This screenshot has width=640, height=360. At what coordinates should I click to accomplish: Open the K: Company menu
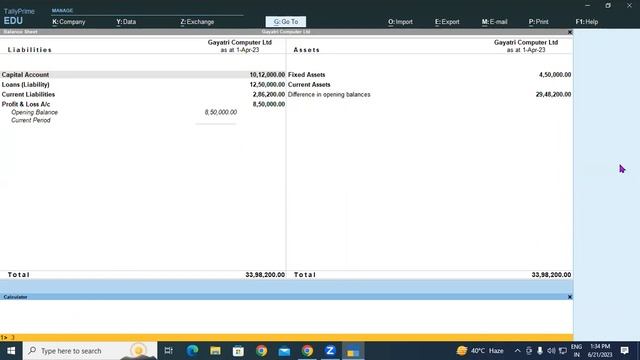tap(69, 22)
